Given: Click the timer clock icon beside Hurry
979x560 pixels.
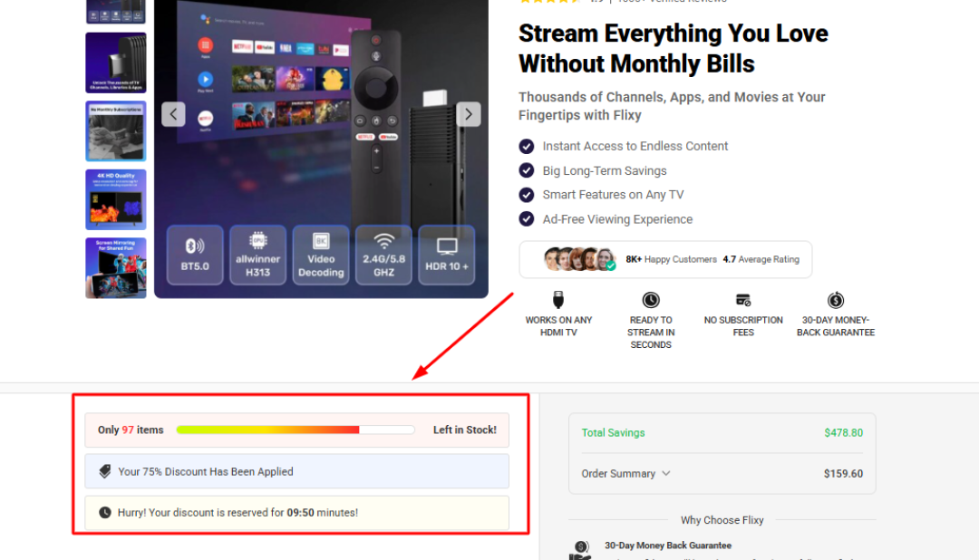Looking at the screenshot, I should (x=105, y=513).
